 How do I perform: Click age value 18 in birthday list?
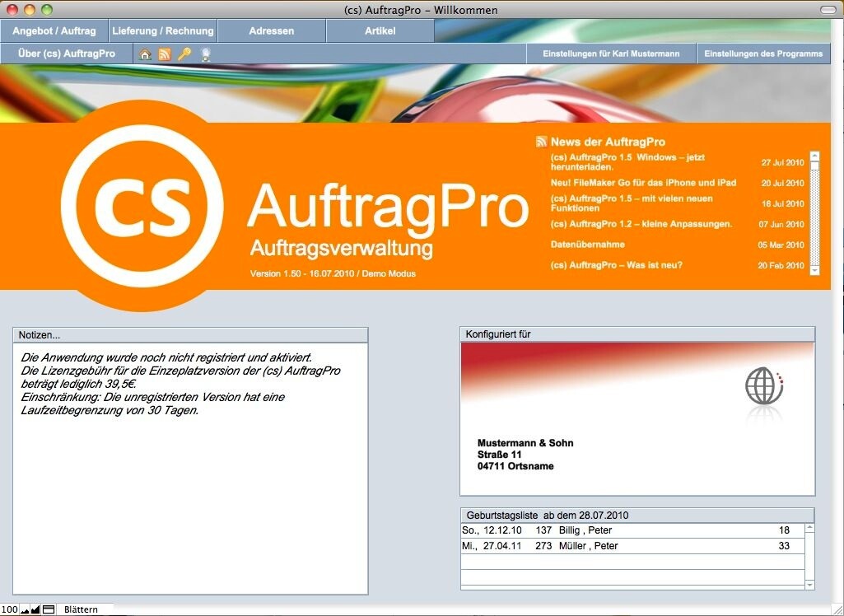pos(784,530)
